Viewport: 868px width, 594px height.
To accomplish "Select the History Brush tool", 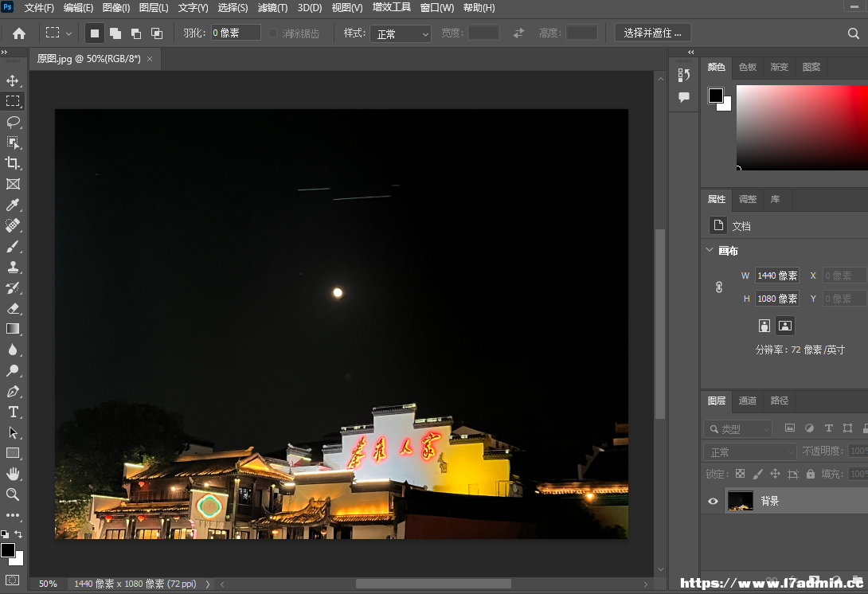I will 13,287.
